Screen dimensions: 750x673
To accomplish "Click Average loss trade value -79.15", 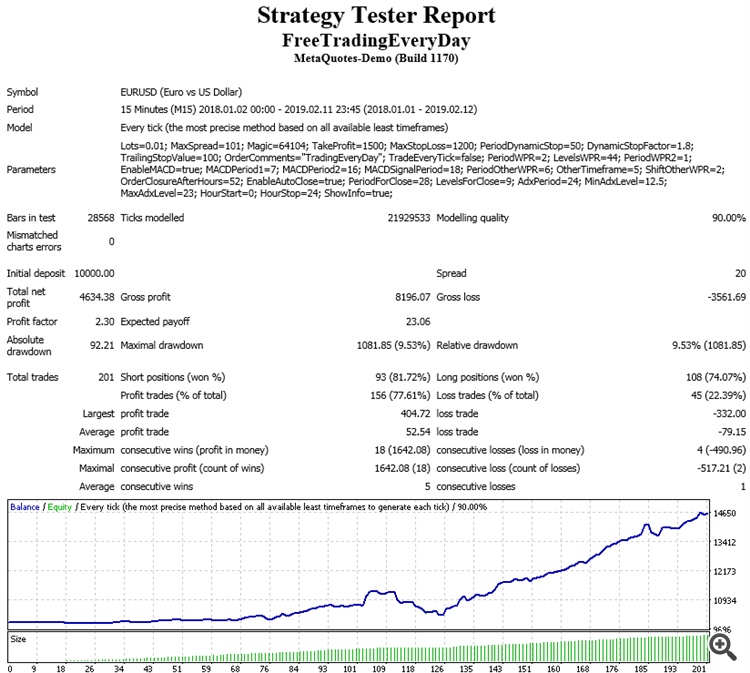I will [732, 432].
